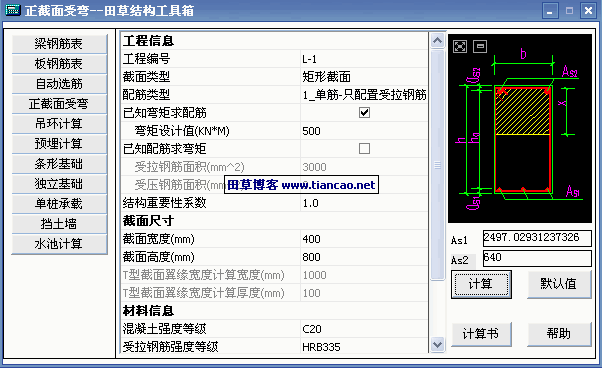Switch to 正截面受弯 module

coord(59,104)
